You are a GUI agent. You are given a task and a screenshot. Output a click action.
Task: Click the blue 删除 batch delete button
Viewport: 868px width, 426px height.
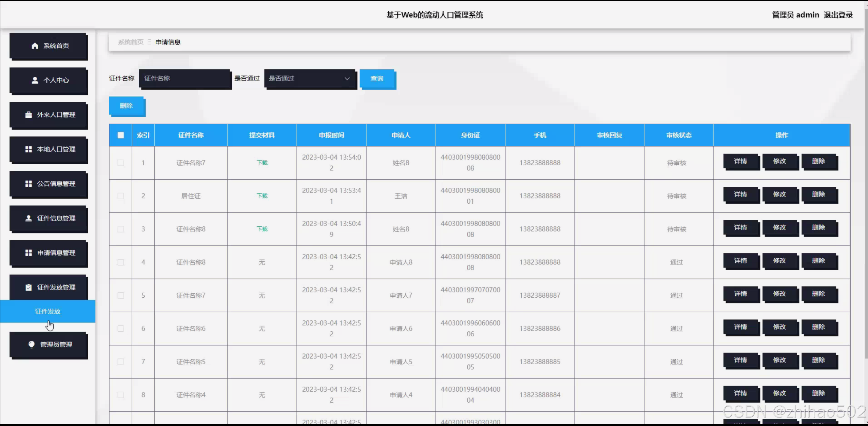tap(127, 106)
